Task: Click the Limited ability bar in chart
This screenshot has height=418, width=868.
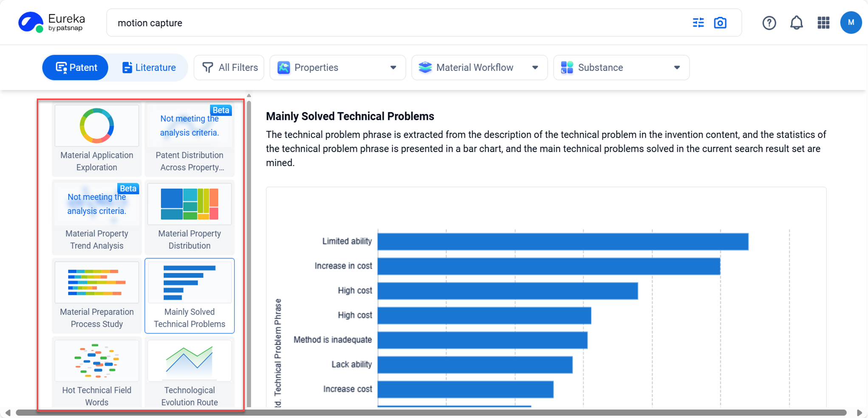Action: (563, 242)
